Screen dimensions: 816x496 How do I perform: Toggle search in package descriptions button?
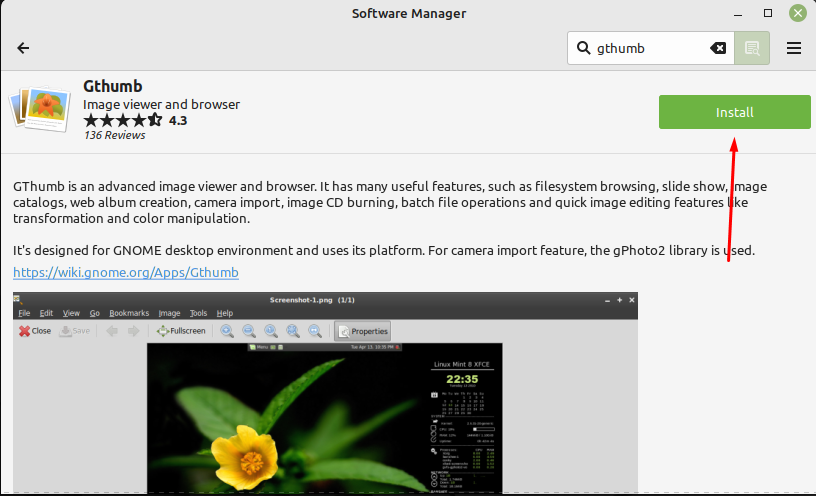pos(752,48)
